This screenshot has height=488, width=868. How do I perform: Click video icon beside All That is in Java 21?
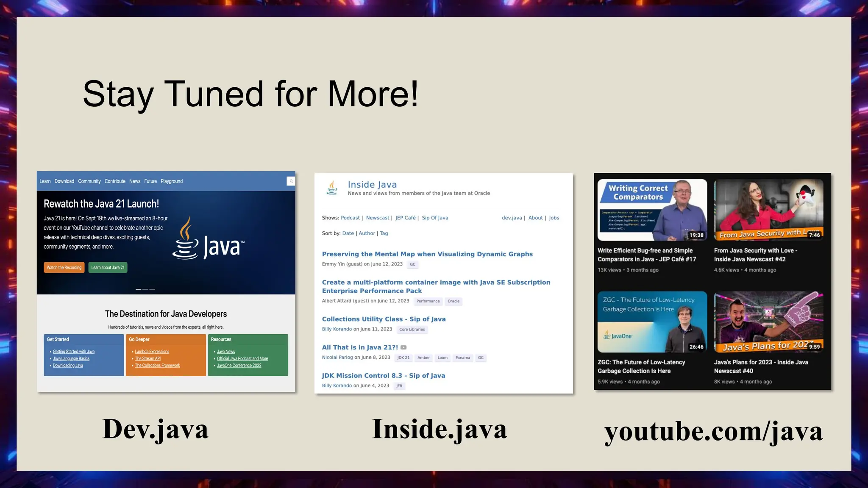coord(403,347)
